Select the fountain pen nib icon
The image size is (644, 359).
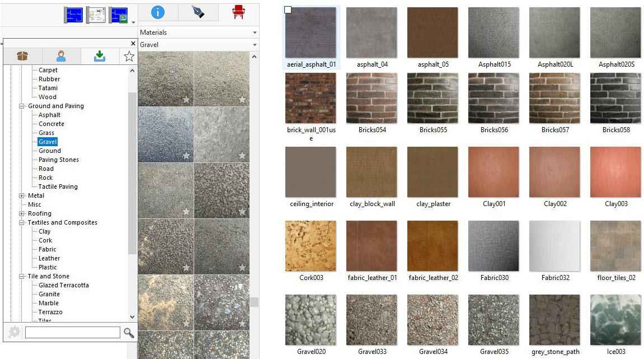tap(198, 12)
